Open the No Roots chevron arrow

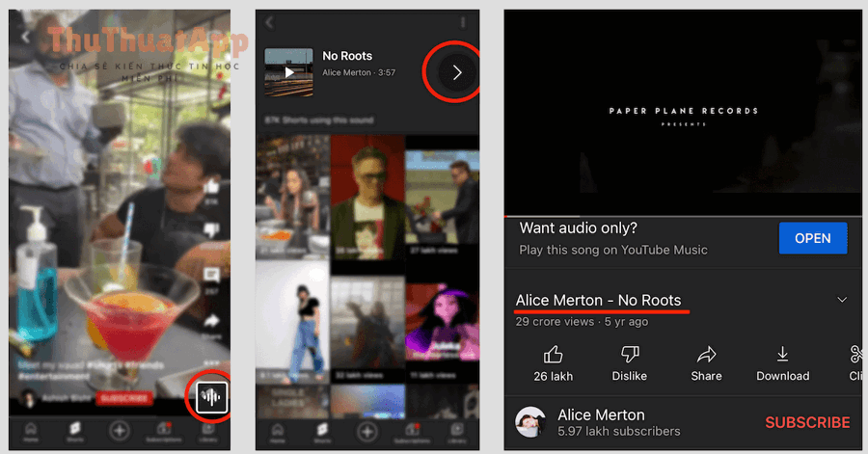coord(457,72)
